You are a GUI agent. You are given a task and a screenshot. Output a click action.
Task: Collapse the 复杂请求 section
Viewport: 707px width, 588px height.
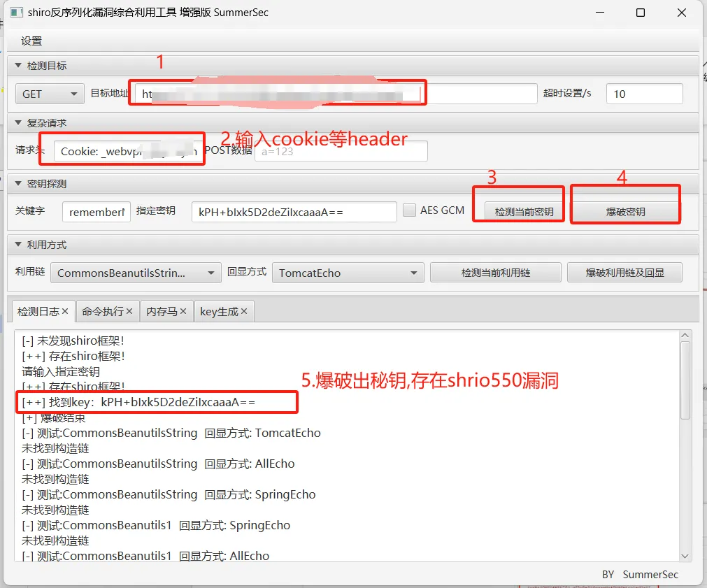[x=18, y=122]
